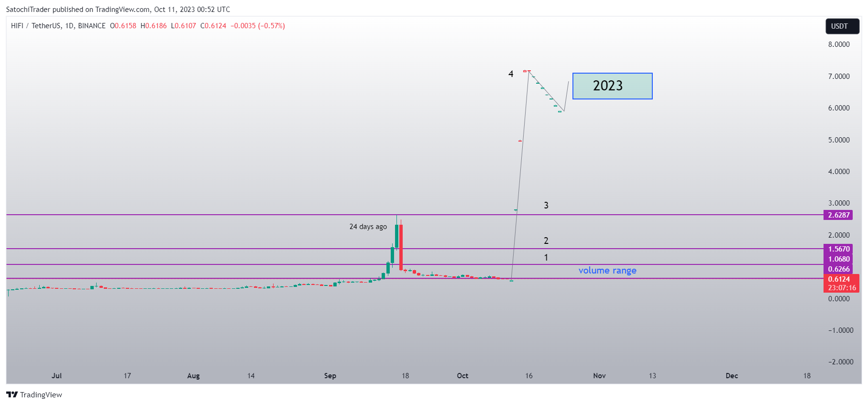
Task: Click the low value L0.6107 in header
Action: click(184, 26)
